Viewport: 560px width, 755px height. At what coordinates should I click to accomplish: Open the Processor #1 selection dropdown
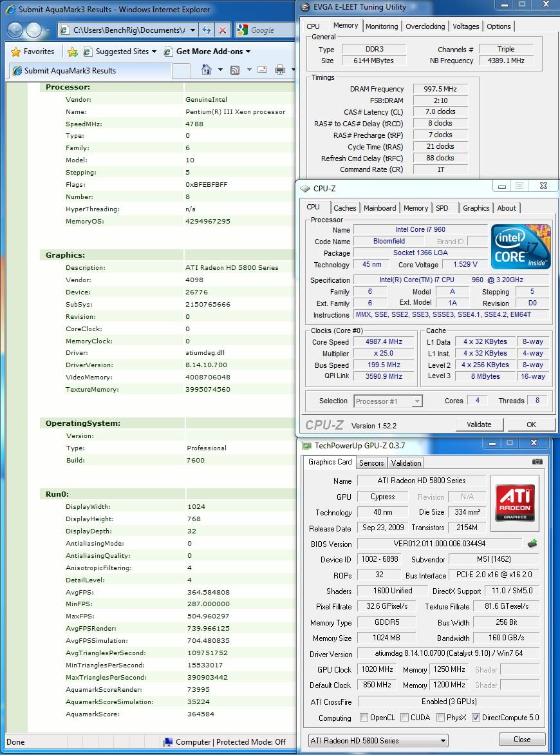click(x=388, y=401)
